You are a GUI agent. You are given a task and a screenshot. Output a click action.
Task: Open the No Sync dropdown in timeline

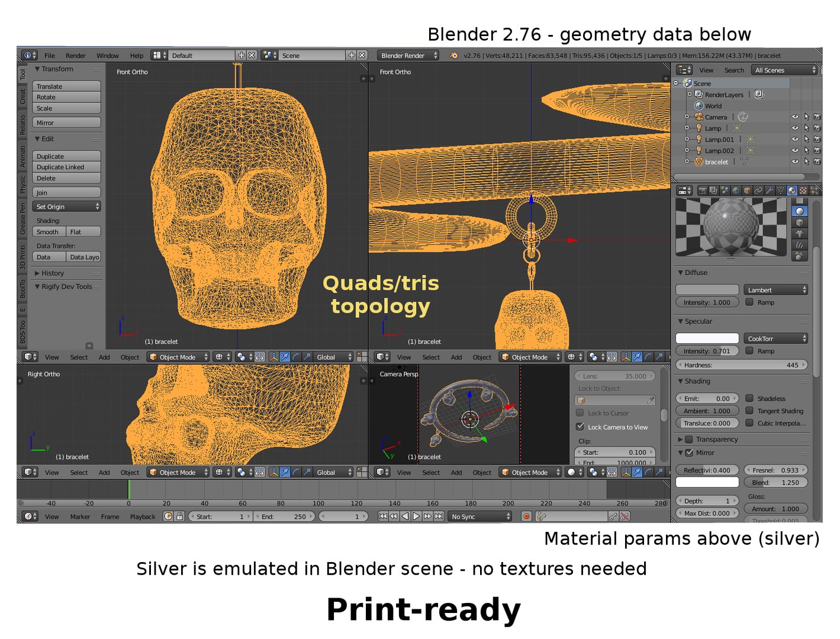pyautogui.click(x=479, y=517)
